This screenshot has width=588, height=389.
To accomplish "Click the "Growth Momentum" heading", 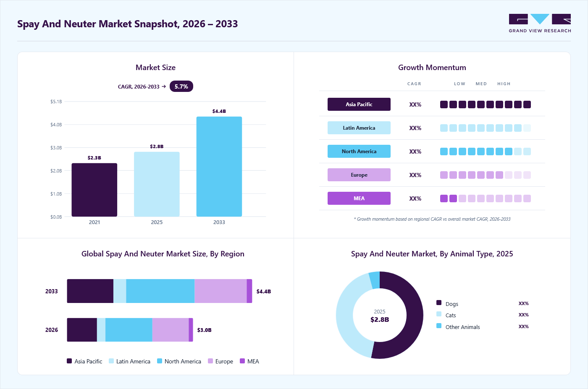I will [x=432, y=68].
